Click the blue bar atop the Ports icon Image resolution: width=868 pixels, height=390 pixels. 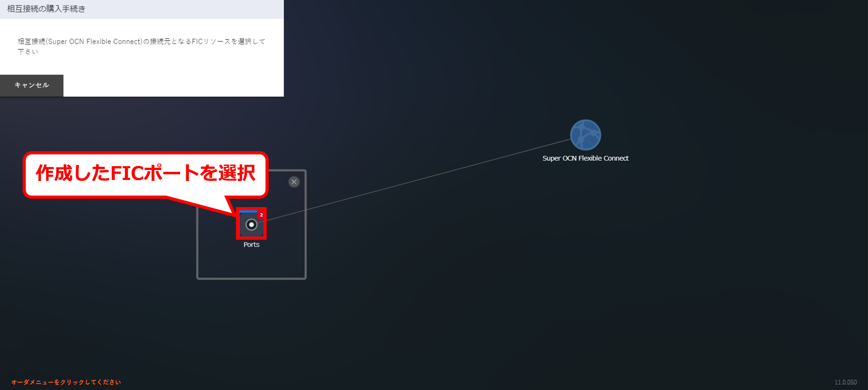point(248,211)
